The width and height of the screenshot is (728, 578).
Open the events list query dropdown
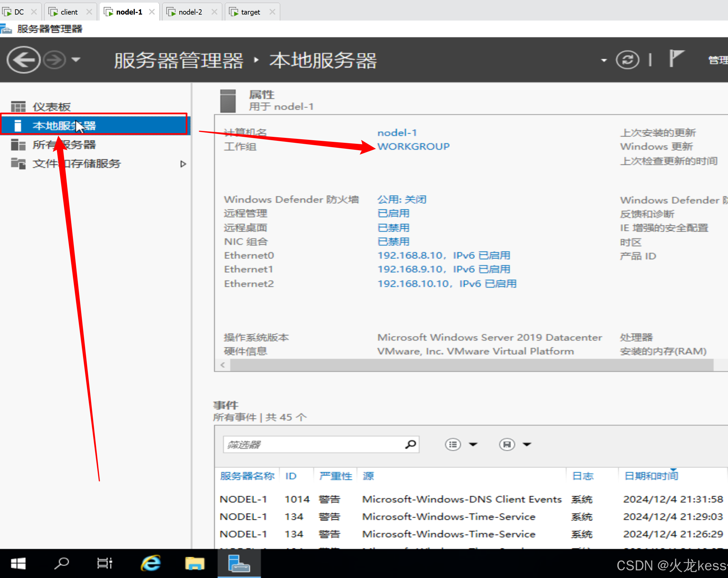(473, 444)
